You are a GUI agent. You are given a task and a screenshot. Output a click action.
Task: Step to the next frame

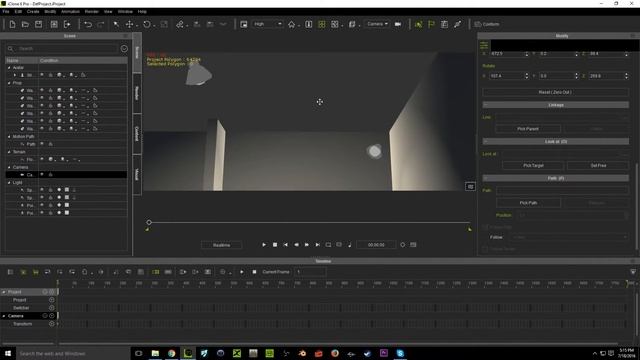coord(307,245)
